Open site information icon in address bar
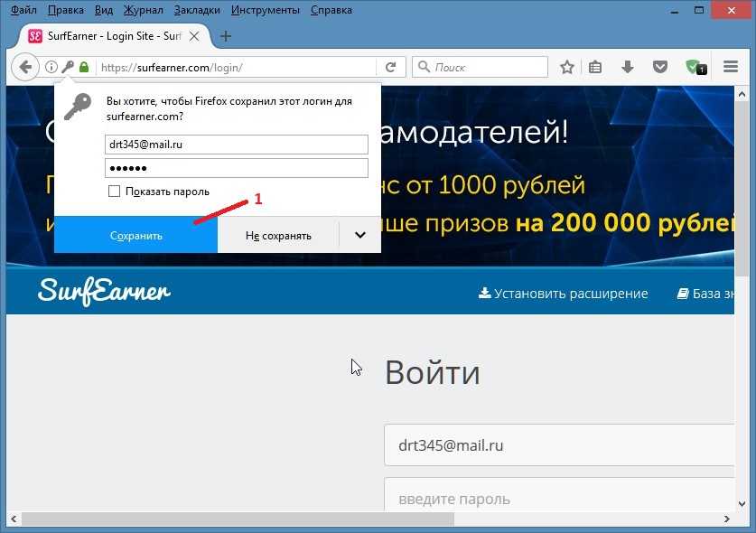This screenshot has height=533, width=756. point(51,67)
